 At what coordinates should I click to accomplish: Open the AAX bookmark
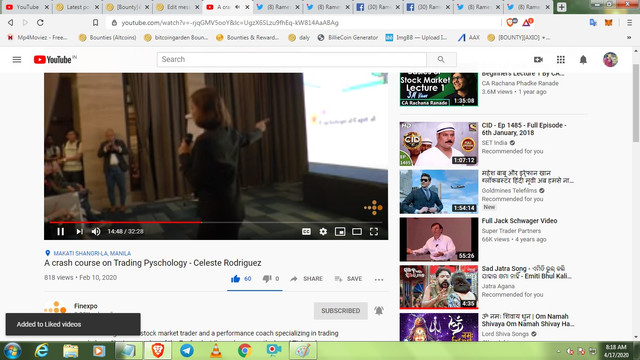coord(469,38)
